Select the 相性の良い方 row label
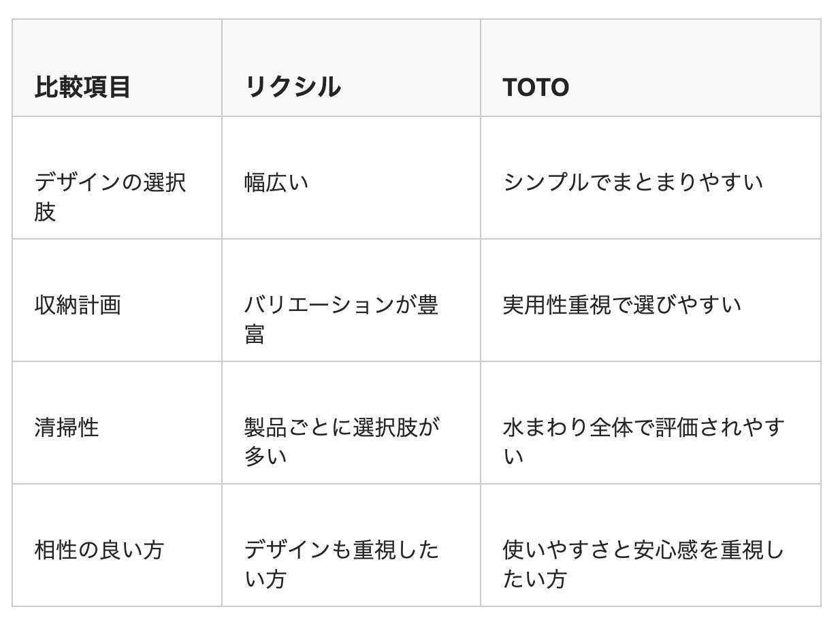Image resolution: width=840 pixels, height=622 pixels. [117, 545]
